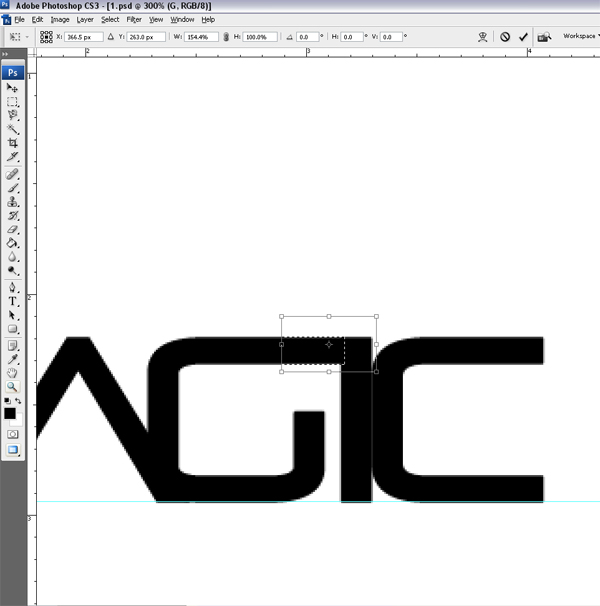Select the Path Selection tool
The height and width of the screenshot is (606, 600).
pyautogui.click(x=12, y=315)
